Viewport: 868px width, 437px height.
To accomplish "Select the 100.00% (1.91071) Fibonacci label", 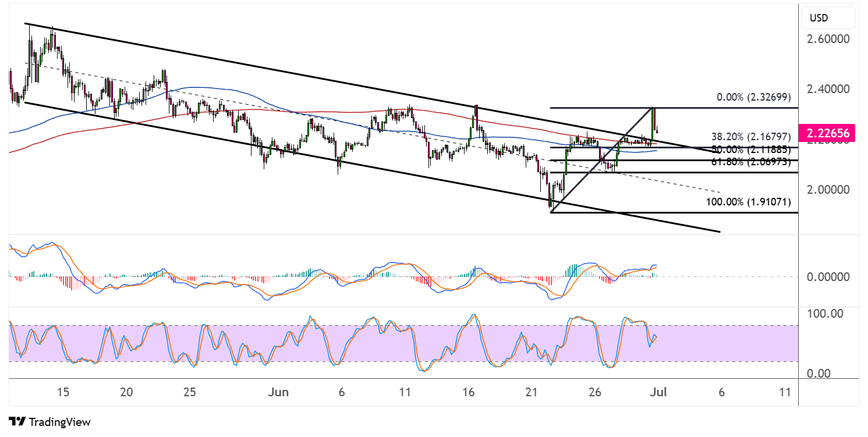I will tap(748, 202).
